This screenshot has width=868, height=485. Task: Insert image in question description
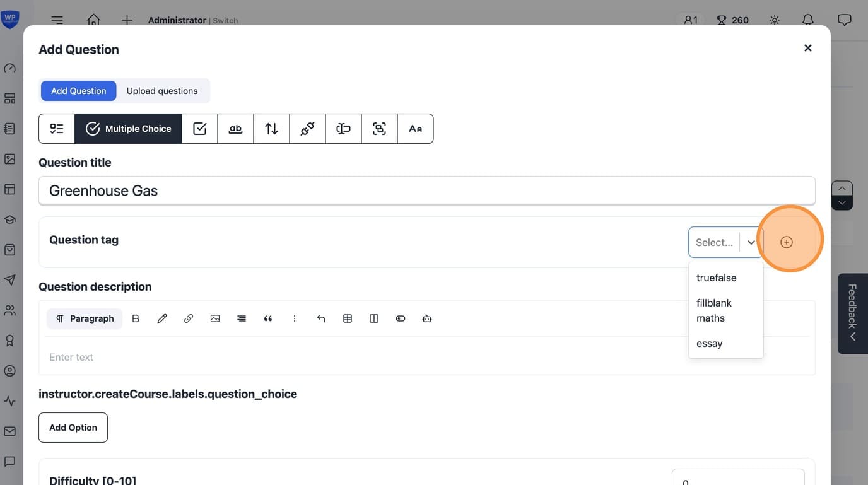(215, 318)
